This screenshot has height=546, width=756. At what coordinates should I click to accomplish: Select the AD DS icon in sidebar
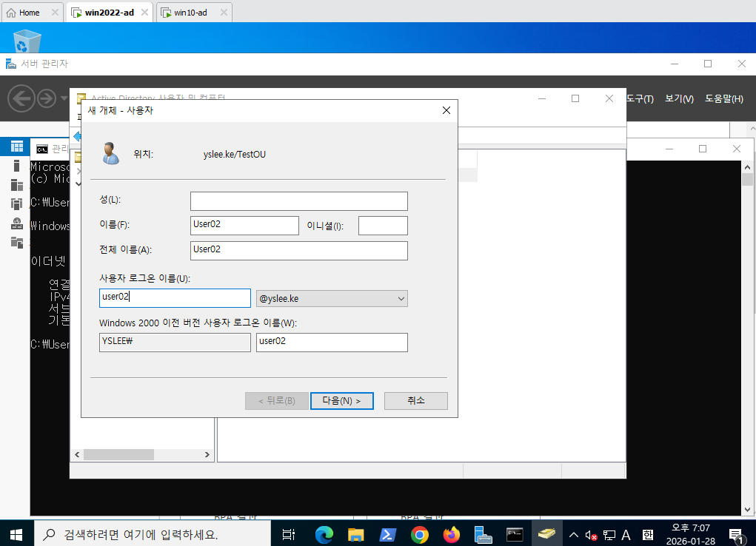tap(17, 204)
